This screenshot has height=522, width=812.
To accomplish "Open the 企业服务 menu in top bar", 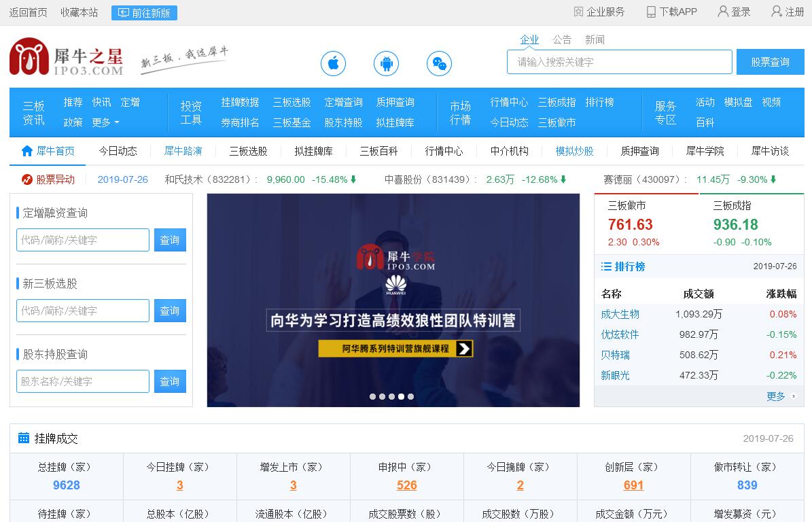I will pyautogui.click(x=599, y=12).
